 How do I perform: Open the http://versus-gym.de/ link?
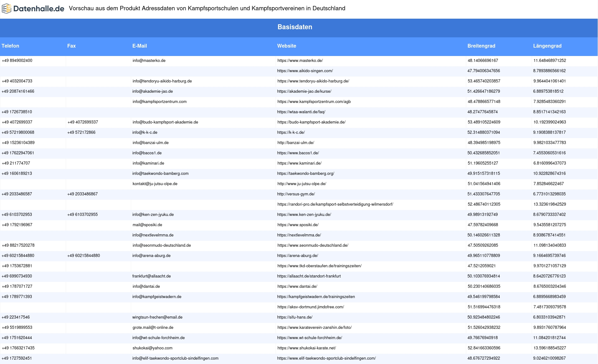click(296, 194)
